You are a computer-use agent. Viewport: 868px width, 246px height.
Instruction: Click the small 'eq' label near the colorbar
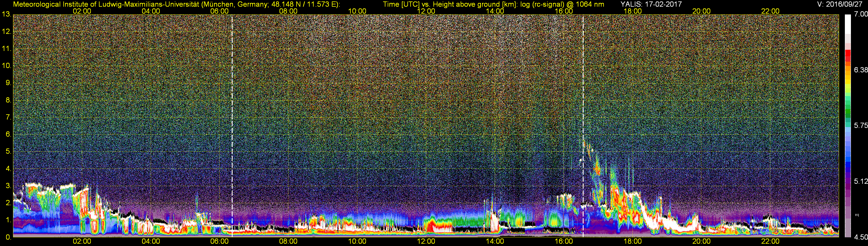pyautogui.click(x=857, y=215)
